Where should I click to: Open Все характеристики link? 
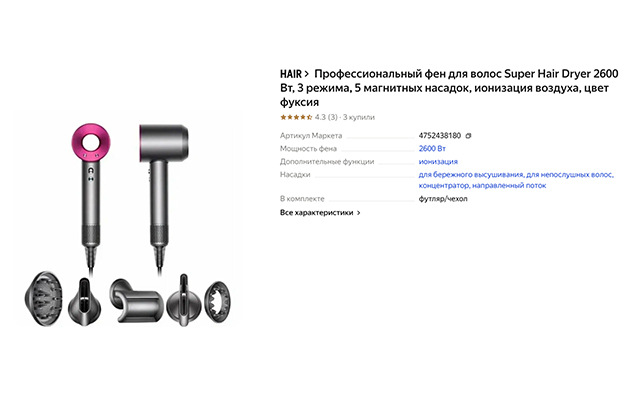317,212
